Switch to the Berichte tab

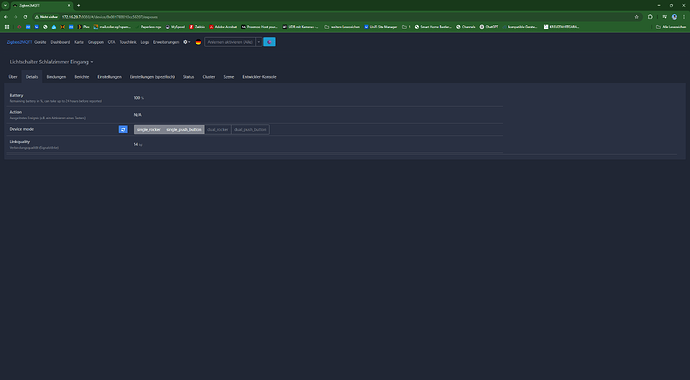pos(82,77)
